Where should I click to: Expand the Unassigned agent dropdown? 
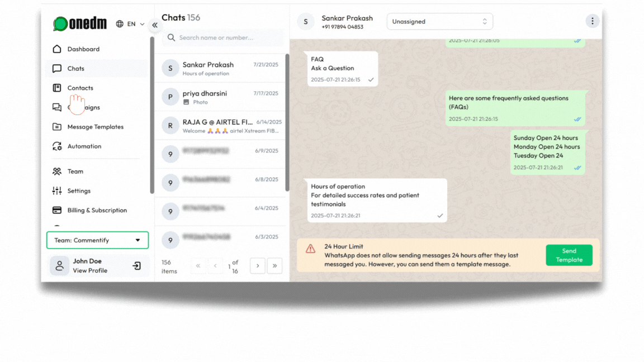coord(439,21)
